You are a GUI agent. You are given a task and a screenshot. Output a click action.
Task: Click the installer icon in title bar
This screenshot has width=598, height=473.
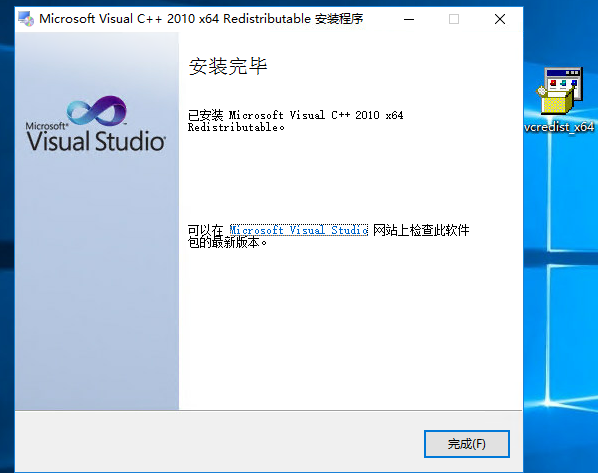tap(26, 19)
